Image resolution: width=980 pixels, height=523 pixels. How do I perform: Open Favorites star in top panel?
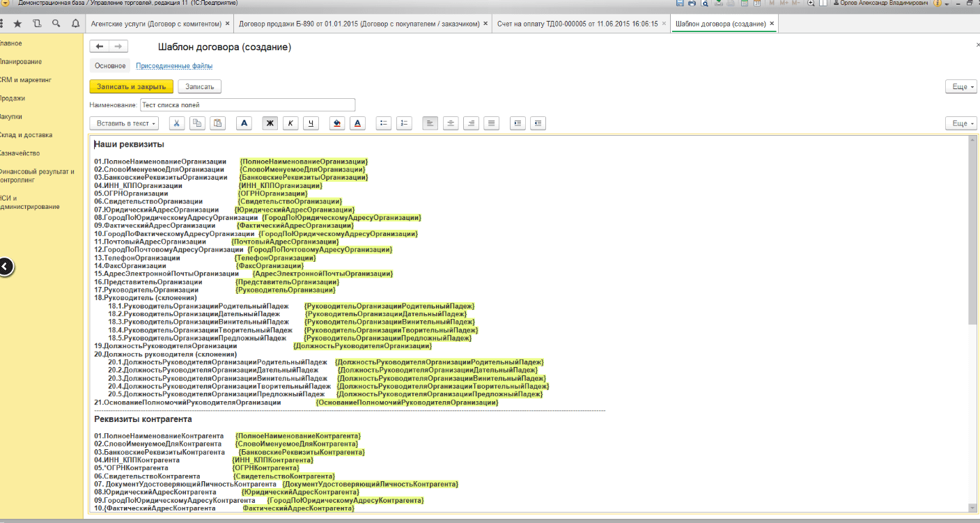click(x=17, y=24)
